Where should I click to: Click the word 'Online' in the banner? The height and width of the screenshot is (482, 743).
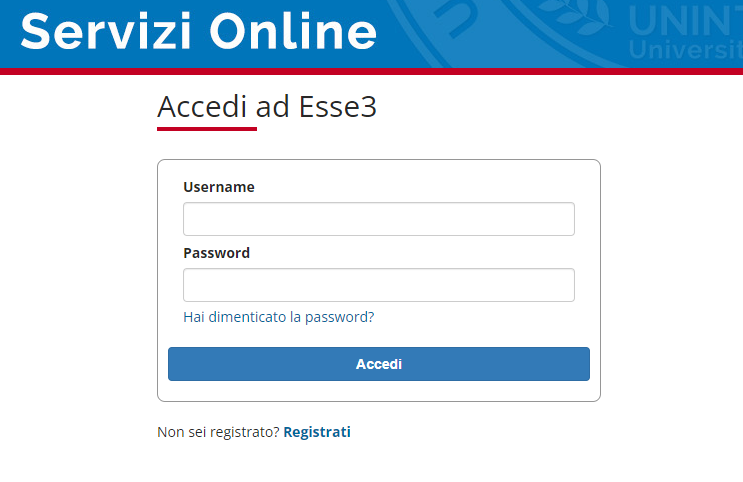pos(293,31)
